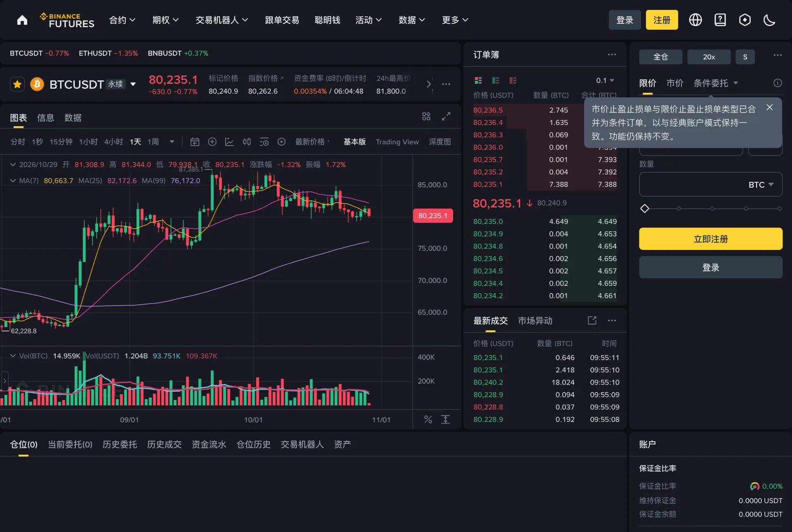Viewport: 792px width, 532px height.
Task: Open the language globe selector
Action: tap(695, 20)
